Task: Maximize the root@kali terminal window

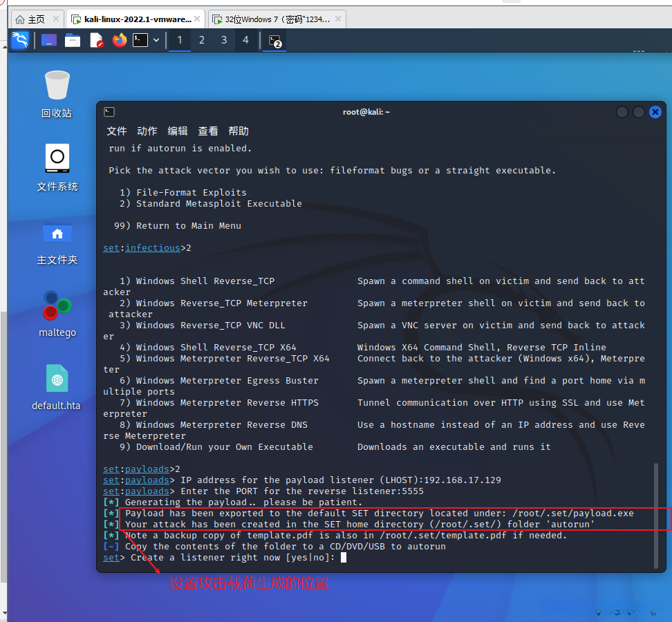Action: coord(639,112)
